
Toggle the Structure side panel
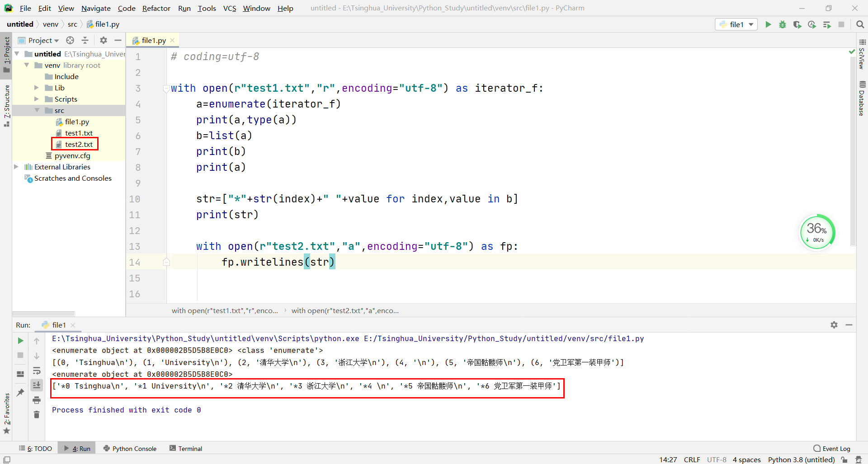click(x=6, y=106)
